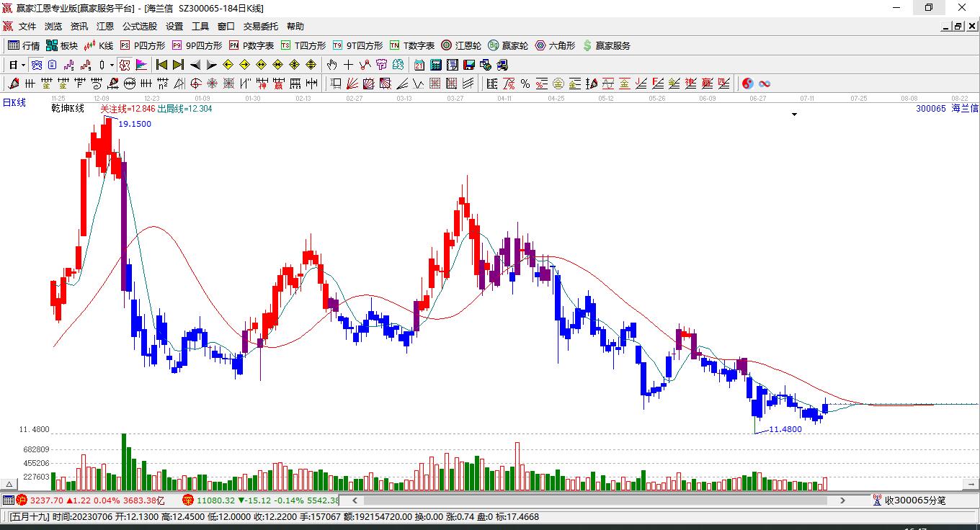Viewport: 980px width, 530px height.
Task: Click the upward scroll arrow beside volume
Action: [x=10, y=485]
